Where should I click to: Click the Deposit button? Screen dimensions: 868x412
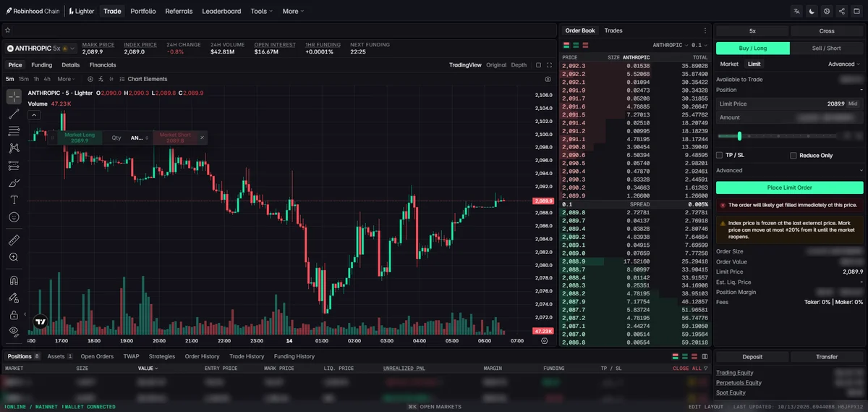(x=752, y=356)
